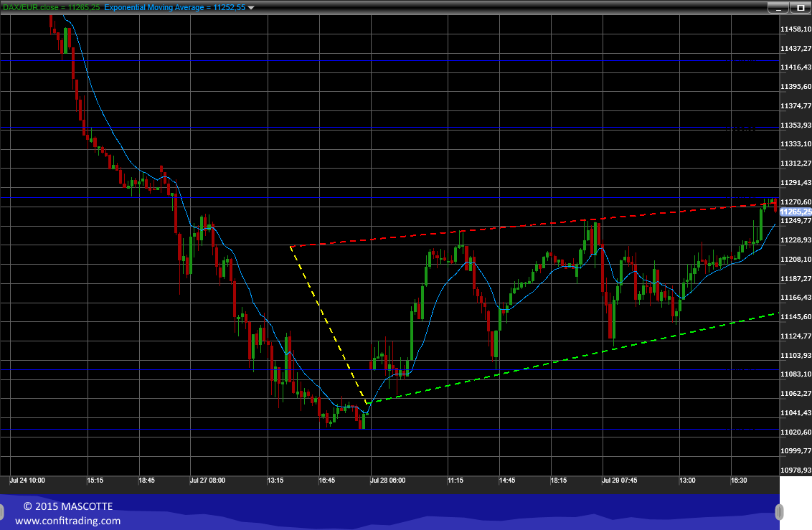Click the Jul 24 10:00 time label
Viewport: 812px width, 530px height.
pos(27,481)
